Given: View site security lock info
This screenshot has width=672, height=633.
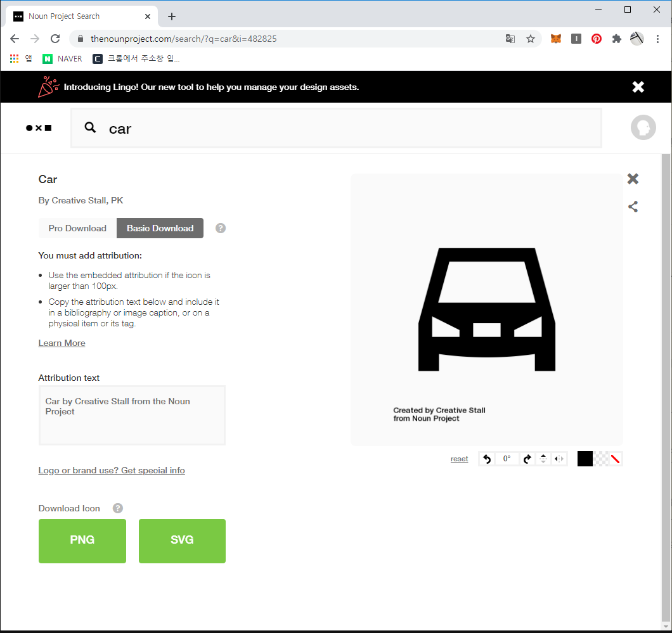Looking at the screenshot, I should click(80, 39).
